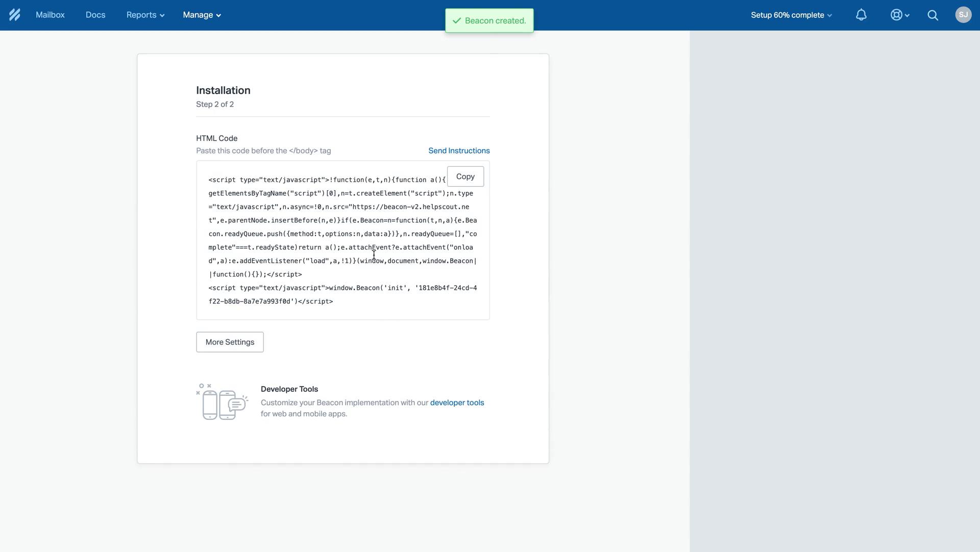Click the Send Instructions link
The image size is (980, 552).
pyautogui.click(x=458, y=150)
